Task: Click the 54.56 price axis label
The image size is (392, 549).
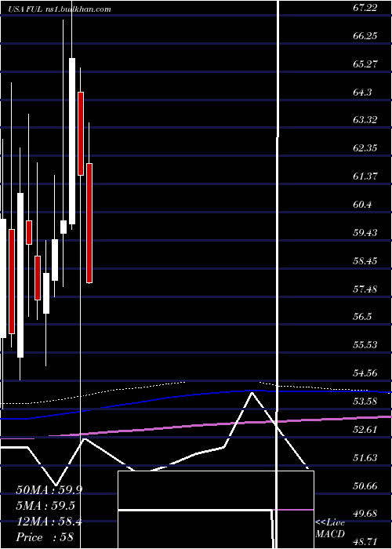Action: pyautogui.click(x=365, y=373)
